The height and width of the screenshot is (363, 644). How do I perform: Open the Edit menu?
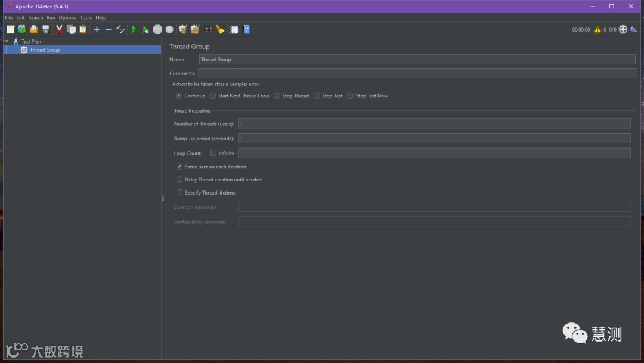click(x=20, y=18)
